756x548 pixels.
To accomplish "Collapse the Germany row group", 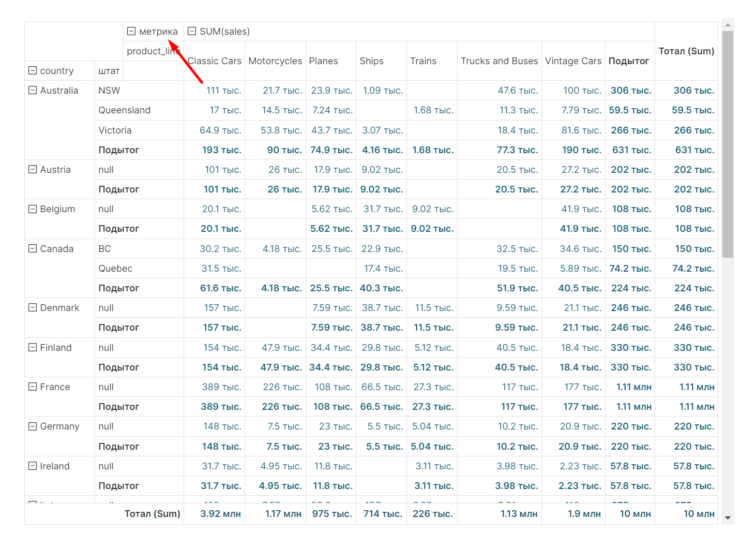I will click(x=33, y=426).
